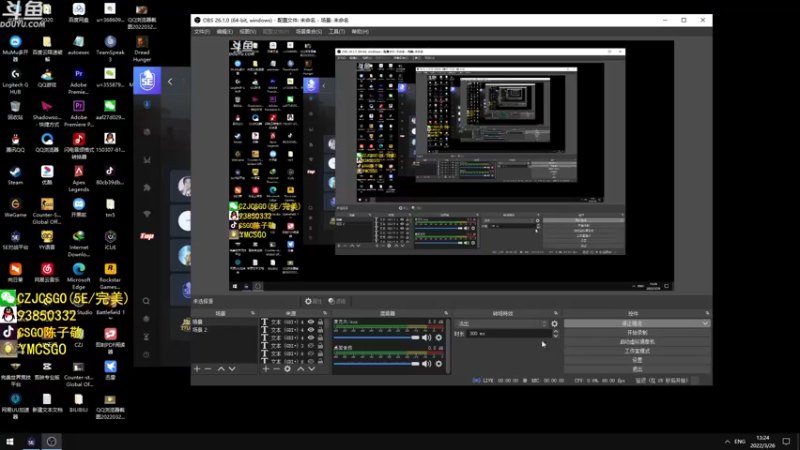Viewport: 800px width, 450px height.
Task: Remove the selected scene with the minus icon
Action: click(x=208, y=369)
